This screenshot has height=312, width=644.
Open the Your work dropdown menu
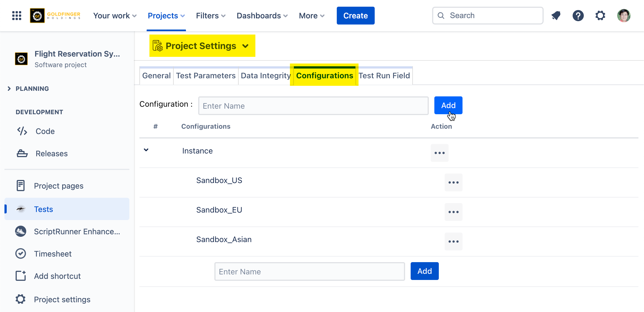click(x=115, y=16)
